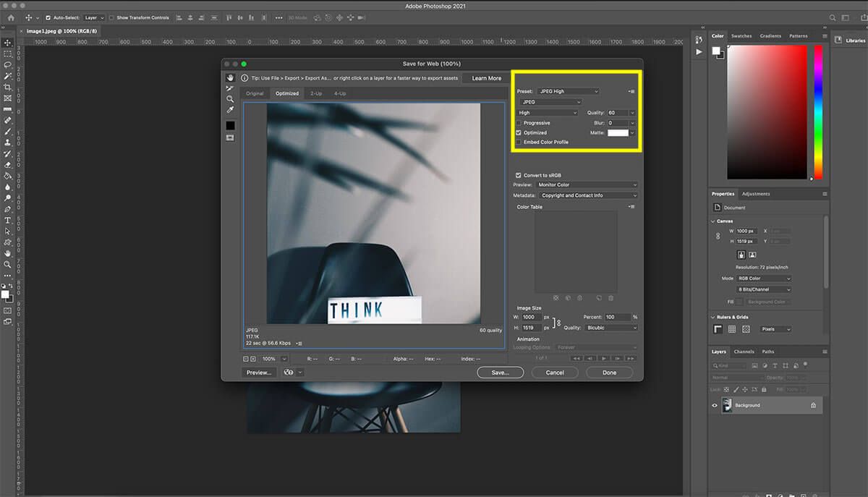
Task: Click the image Width field in Image Size
Action: tap(532, 317)
